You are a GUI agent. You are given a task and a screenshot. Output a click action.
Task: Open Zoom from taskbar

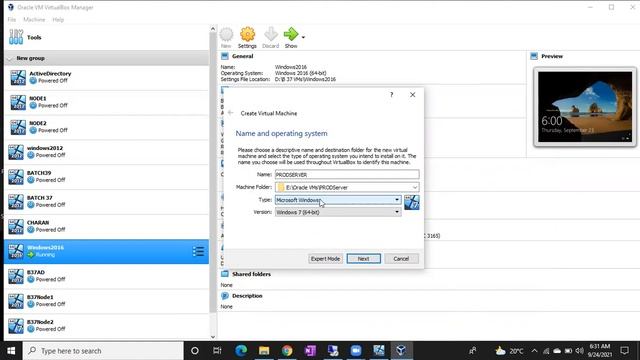coord(356,351)
